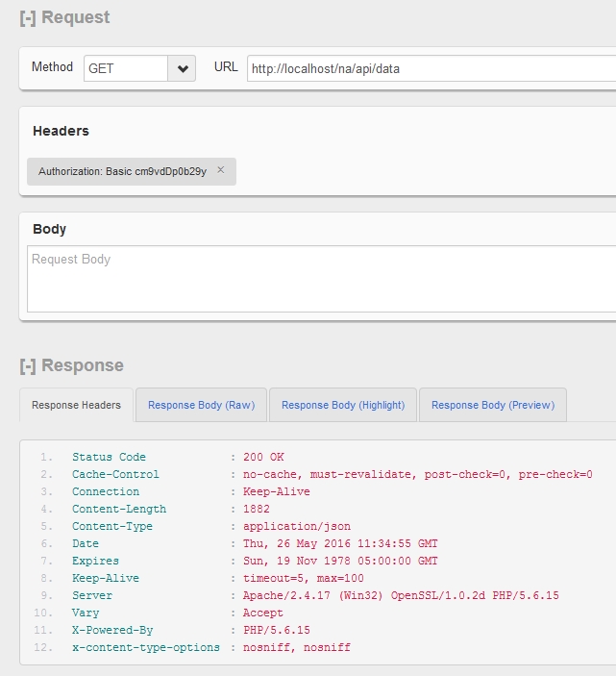Collapse the Request section

pos(28,18)
